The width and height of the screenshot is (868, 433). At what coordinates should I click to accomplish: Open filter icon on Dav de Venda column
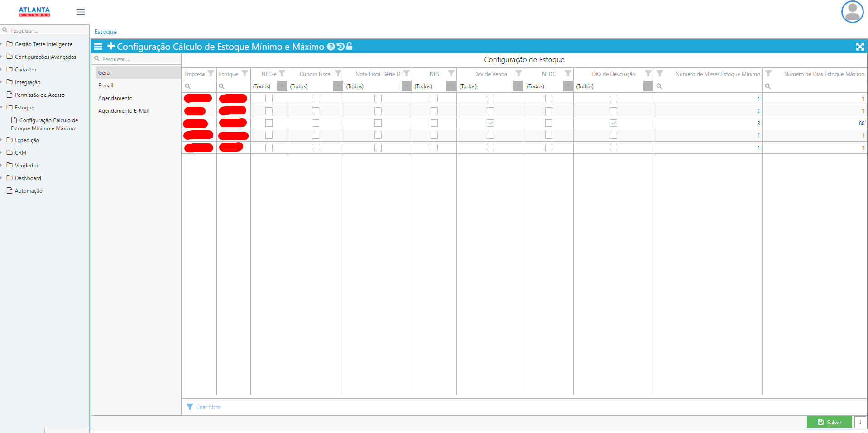point(518,74)
